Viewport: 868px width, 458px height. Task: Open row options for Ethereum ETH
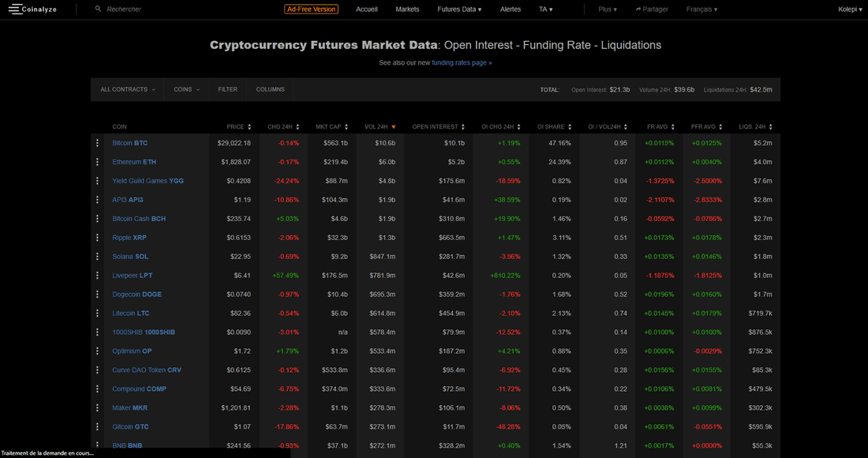[x=97, y=162]
